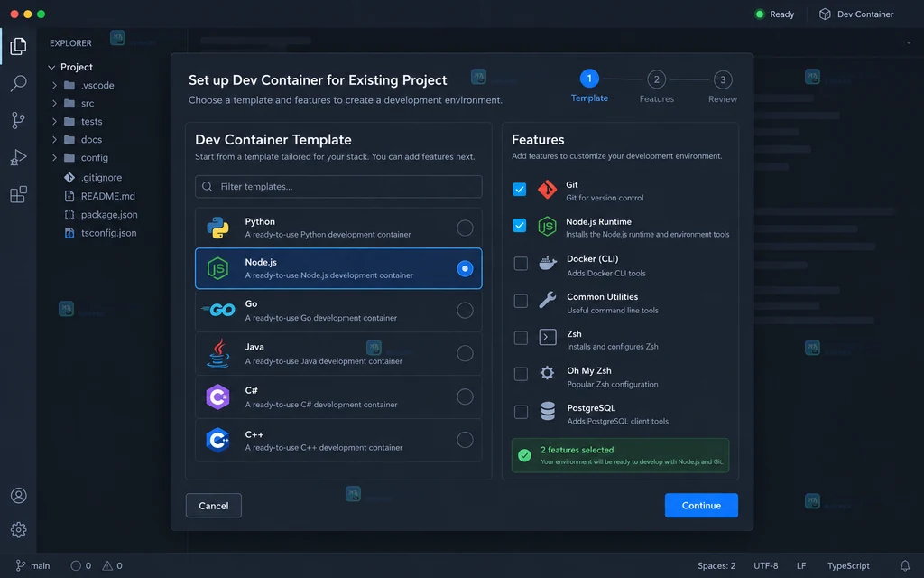The height and width of the screenshot is (578, 924).
Task: Click the Zsh terminal icon
Action: pyautogui.click(x=548, y=338)
